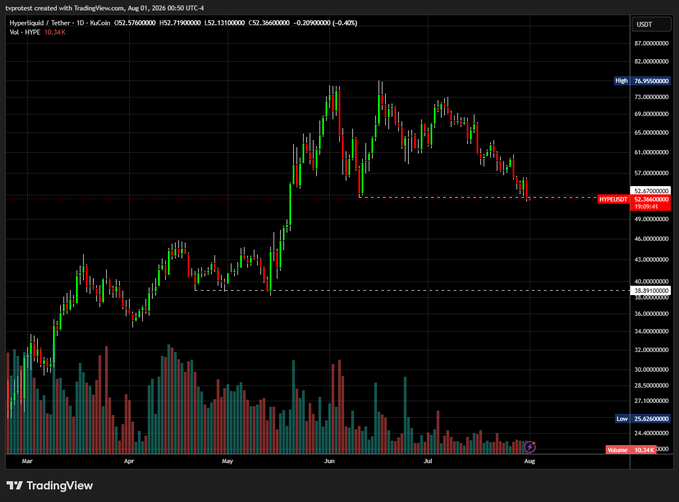This screenshot has height=502, width=679.
Task: Click the Mar label on time axis
Action: [x=27, y=461]
